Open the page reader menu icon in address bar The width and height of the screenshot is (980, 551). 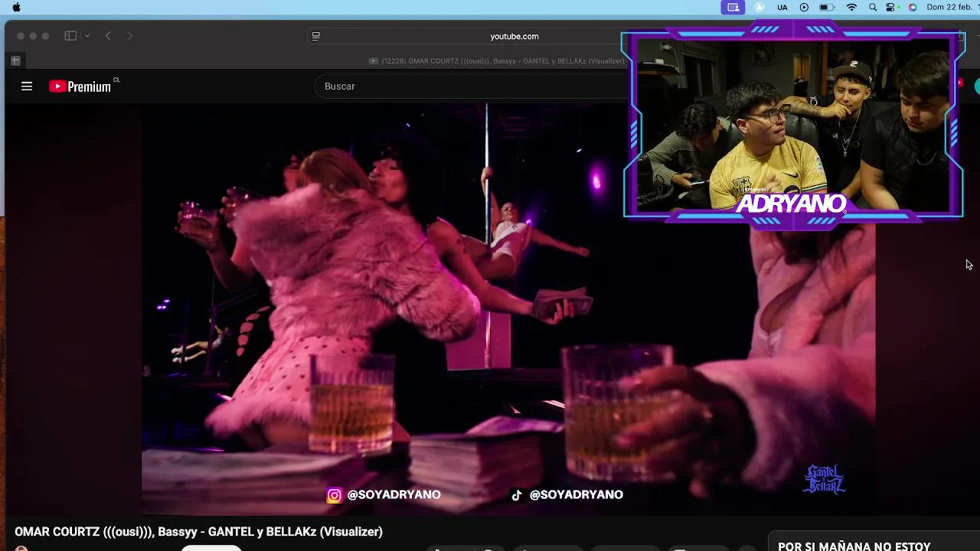tap(315, 36)
